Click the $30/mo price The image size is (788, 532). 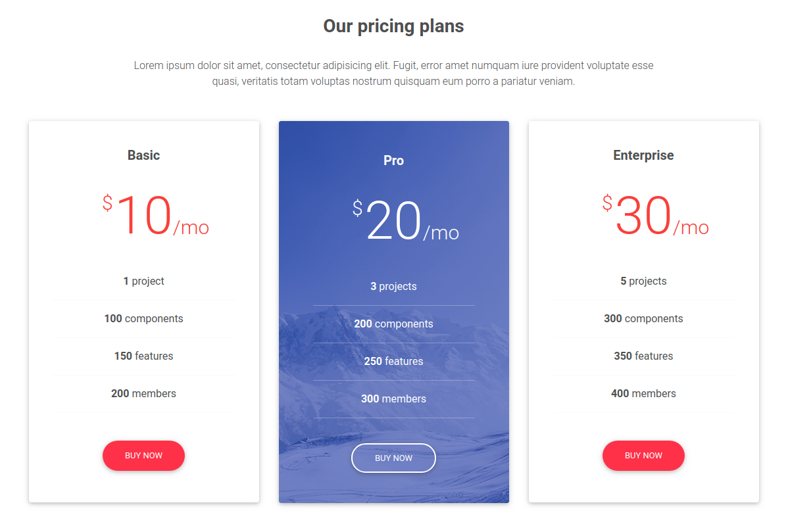[656, 216]
